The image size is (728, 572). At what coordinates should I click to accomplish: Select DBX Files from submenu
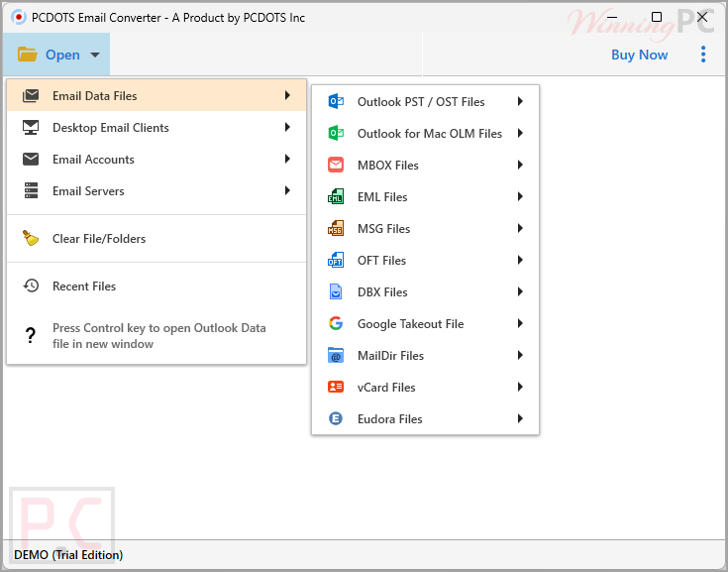[x=425, y=291]
